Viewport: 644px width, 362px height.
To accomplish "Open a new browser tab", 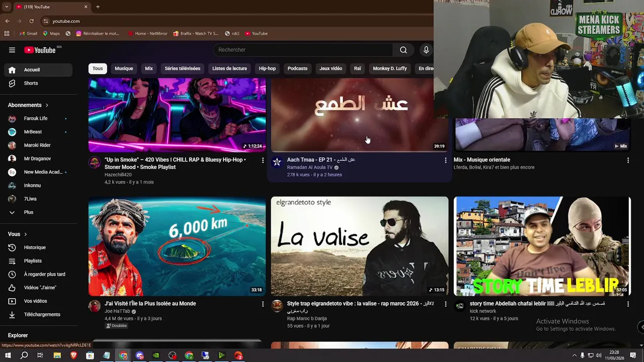I will (98, 7).
